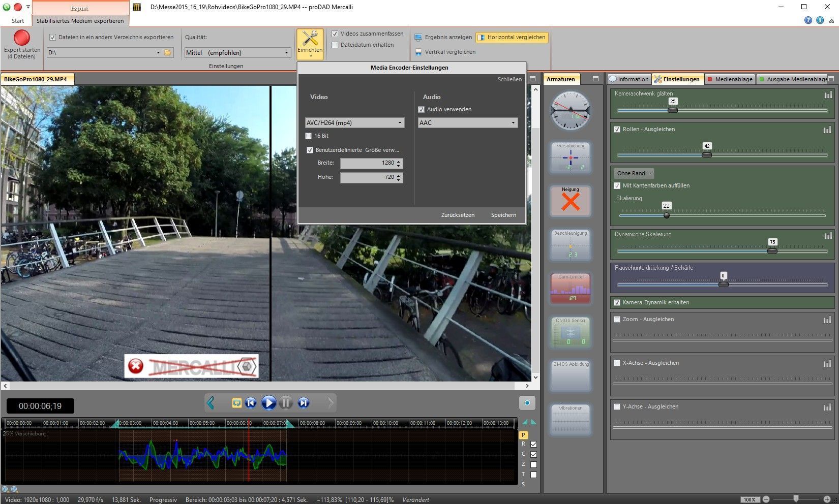
Task: Expand the AVC/H264 (mp4) video codec dropdown
Action: click(354, 122)
